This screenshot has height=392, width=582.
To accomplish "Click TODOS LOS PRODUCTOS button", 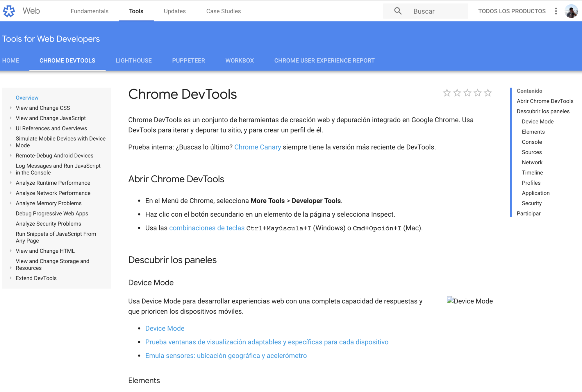I will coord(512,11).
